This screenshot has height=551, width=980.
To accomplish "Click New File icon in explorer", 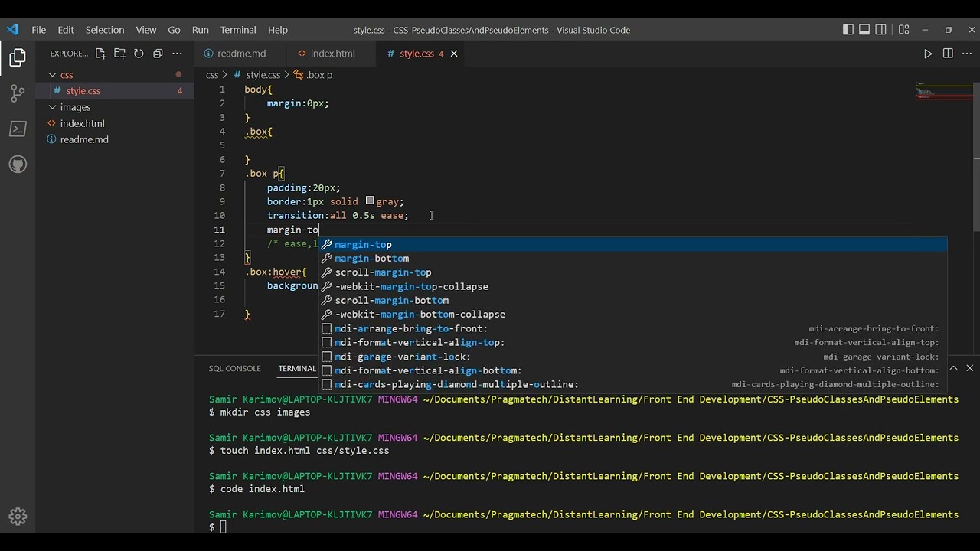I will (101, 54).
